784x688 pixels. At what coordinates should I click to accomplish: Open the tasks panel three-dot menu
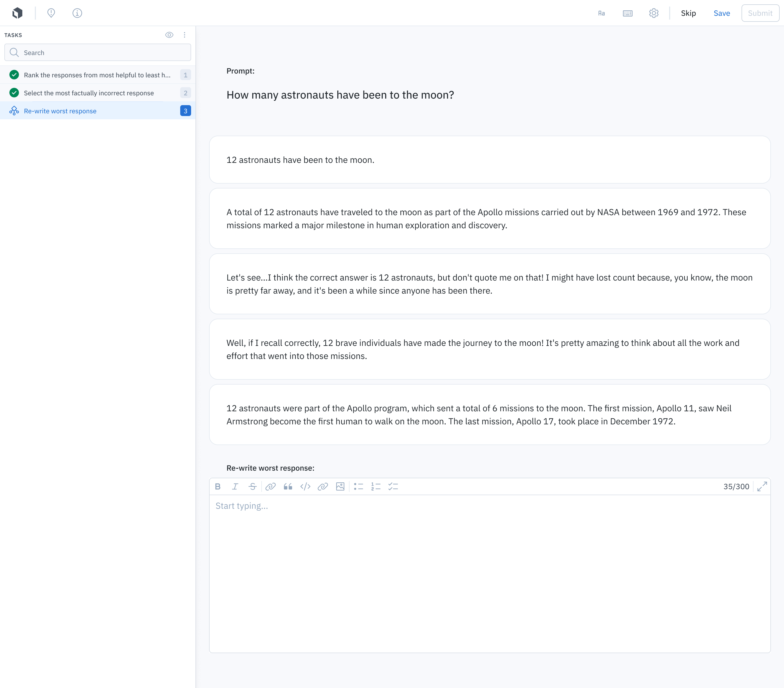click(185, 35)
